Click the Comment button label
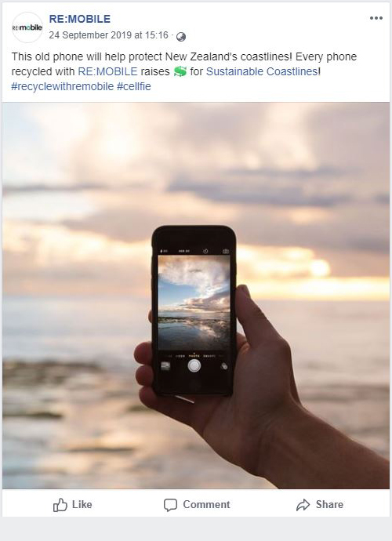Screen dimensions: 392x541 pos(206,504)
